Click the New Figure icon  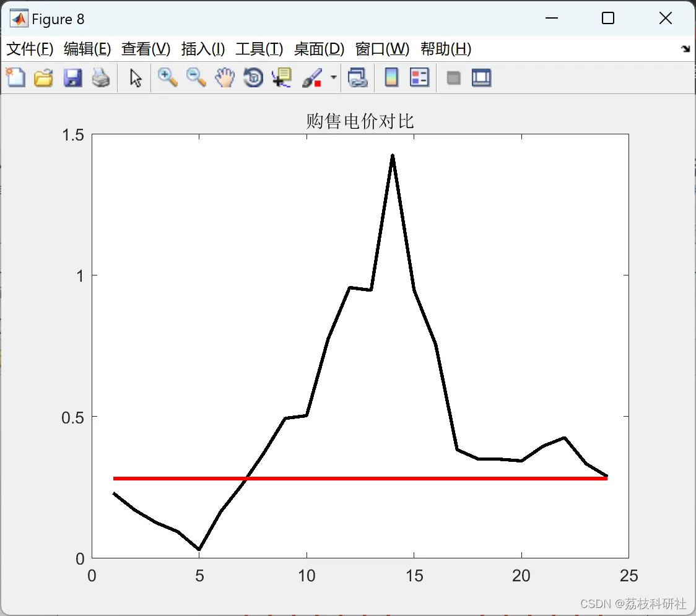[15, 77]
